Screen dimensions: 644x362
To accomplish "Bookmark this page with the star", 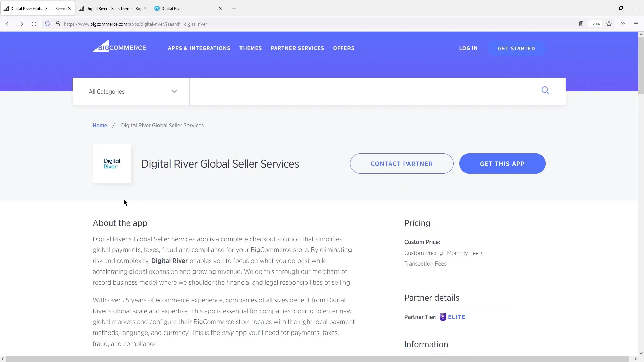I will click(609, 24).
